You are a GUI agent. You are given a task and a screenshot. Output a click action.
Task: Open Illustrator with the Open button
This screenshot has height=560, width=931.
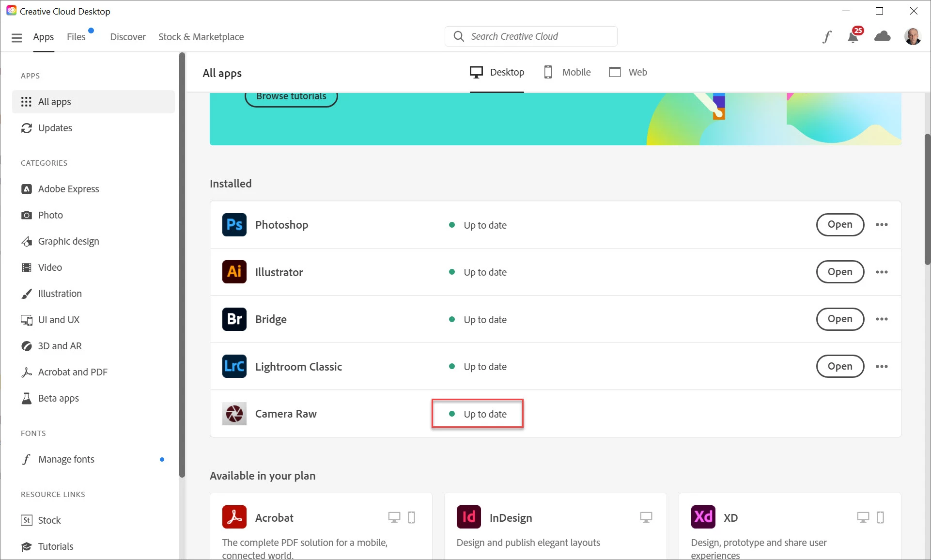(839, 272)
